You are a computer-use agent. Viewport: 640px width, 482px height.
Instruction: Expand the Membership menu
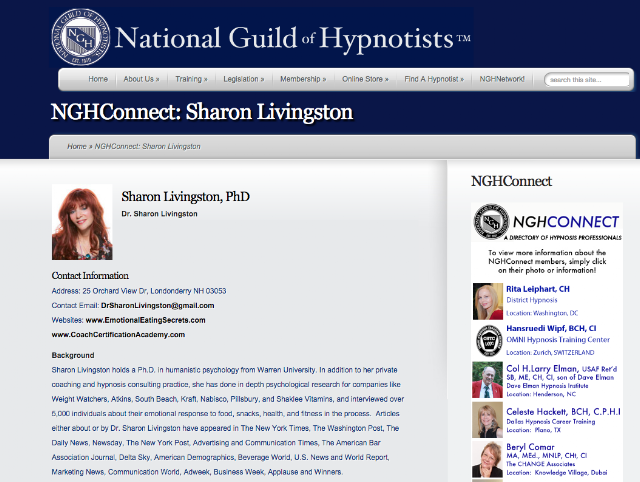[x=303, y=79]
